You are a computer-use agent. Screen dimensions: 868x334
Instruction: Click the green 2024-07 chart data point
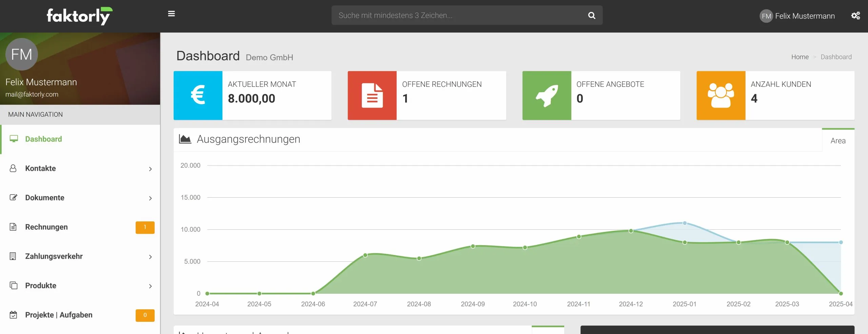[x=365, y=255]
